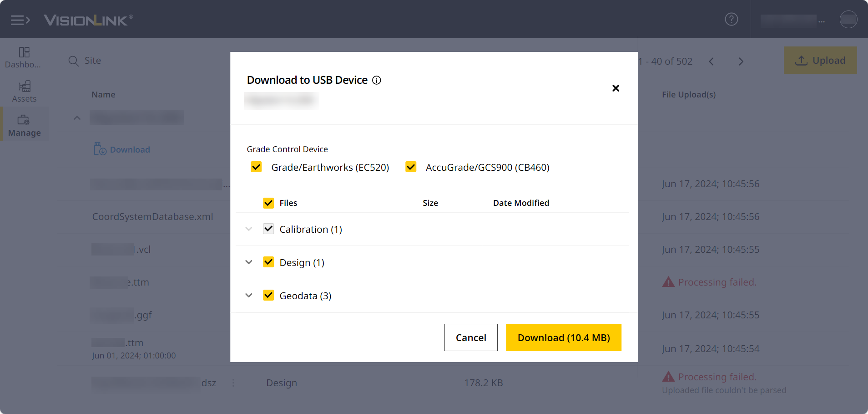This screenshot has height=414, width=868.
Task: Click the Download (10.4 MB) button
Action: click(564, 337)
